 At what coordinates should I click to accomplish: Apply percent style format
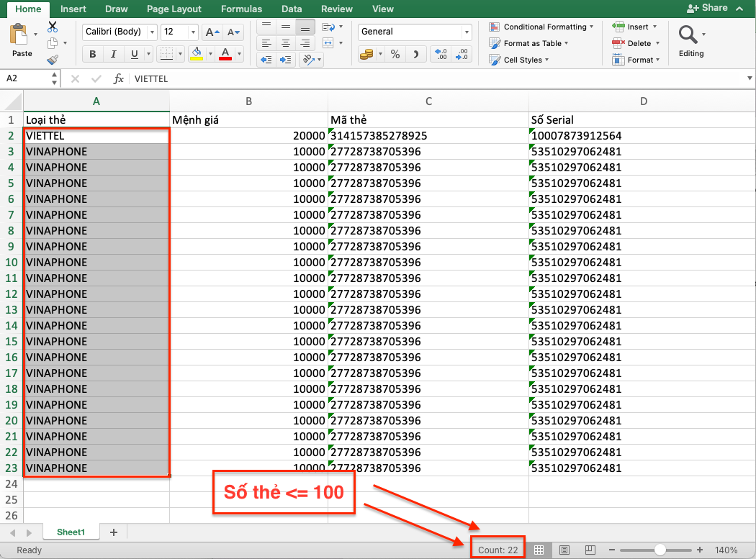click(395, 54)
